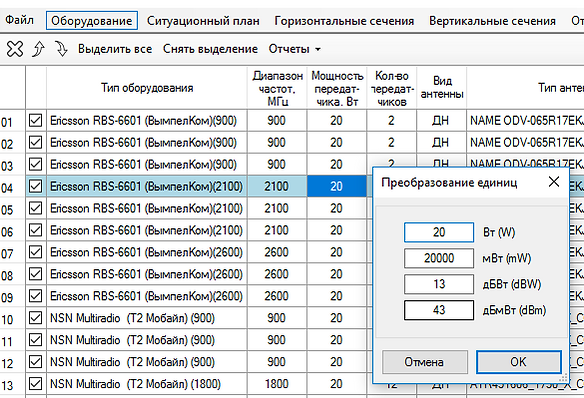Uncheck the checkbox in row 01

click(35, 120)
